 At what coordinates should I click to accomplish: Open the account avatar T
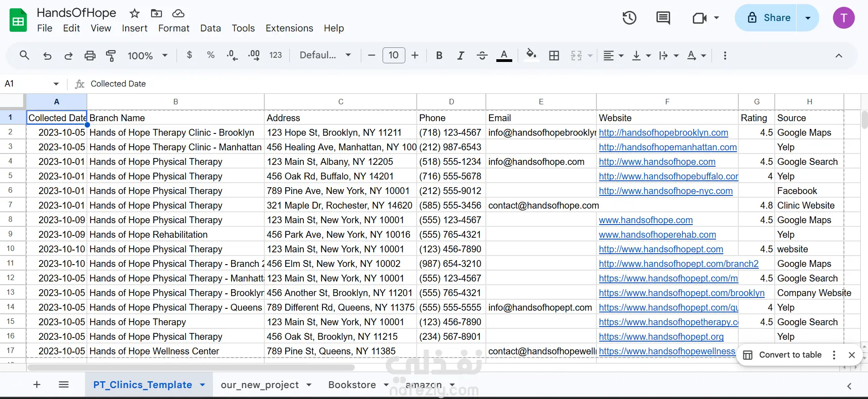[844, 18]
